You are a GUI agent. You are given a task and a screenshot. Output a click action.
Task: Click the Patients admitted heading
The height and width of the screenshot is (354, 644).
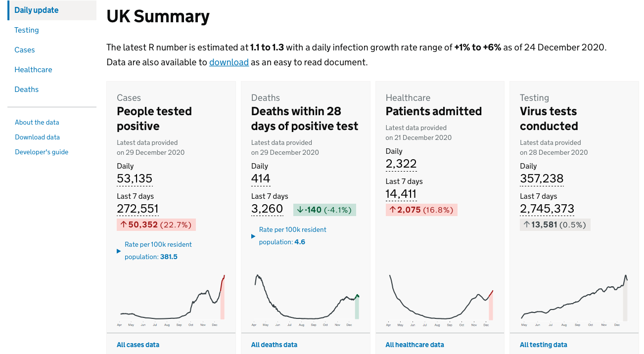click(434, 111)
